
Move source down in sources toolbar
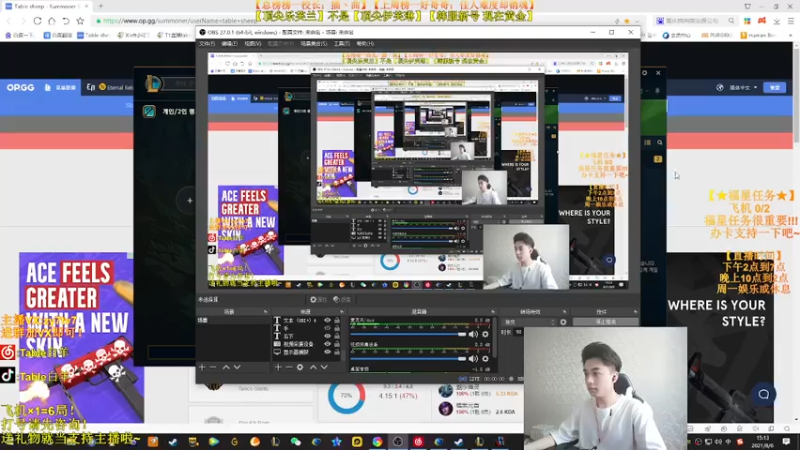(x=324, y=367)
